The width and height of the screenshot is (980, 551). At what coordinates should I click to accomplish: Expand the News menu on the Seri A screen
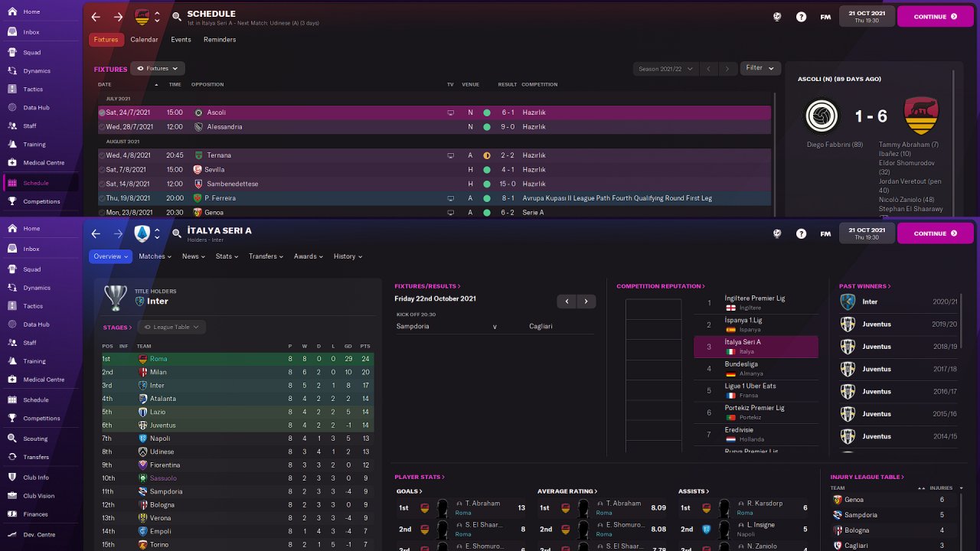(x=194, y=256)
